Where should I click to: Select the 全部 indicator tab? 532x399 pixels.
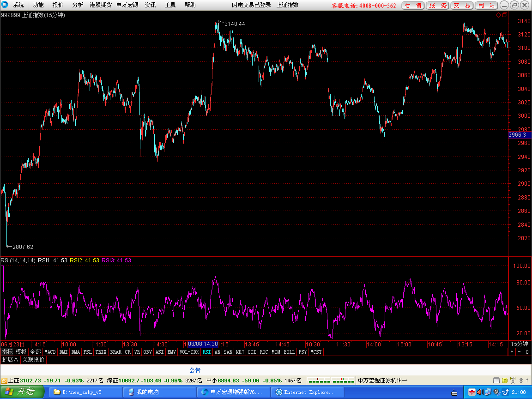tap(35, 352)
